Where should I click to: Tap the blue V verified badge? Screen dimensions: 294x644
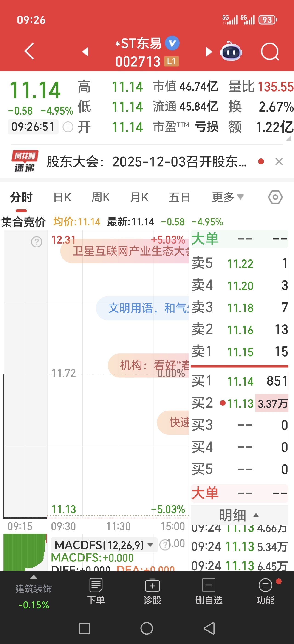[x=172, y=43]
